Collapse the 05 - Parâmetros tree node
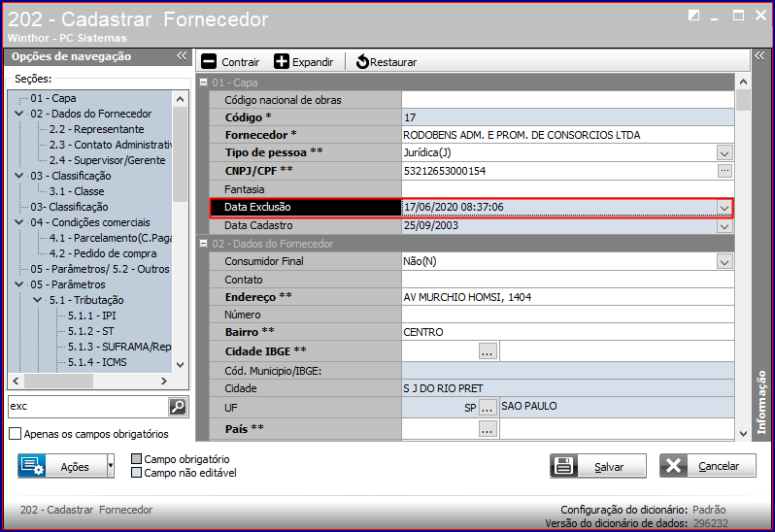The width and height of the screenshot is (775, 532). point(19,284)
